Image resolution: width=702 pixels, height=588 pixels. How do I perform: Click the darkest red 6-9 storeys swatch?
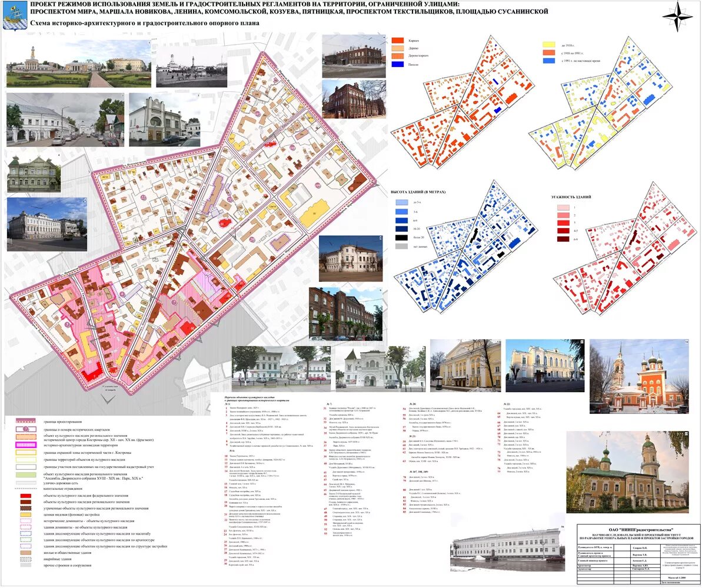point(563,239)
